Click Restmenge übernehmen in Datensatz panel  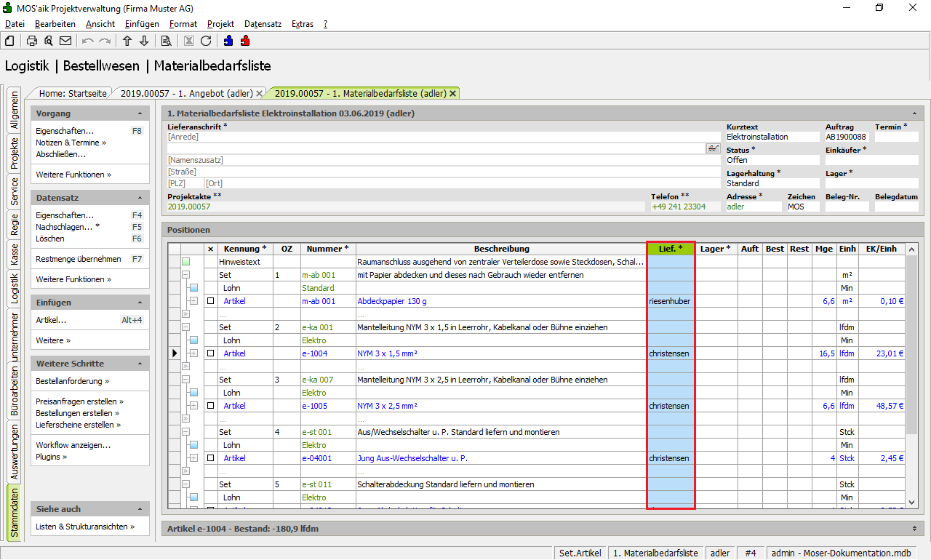[78, 259]
